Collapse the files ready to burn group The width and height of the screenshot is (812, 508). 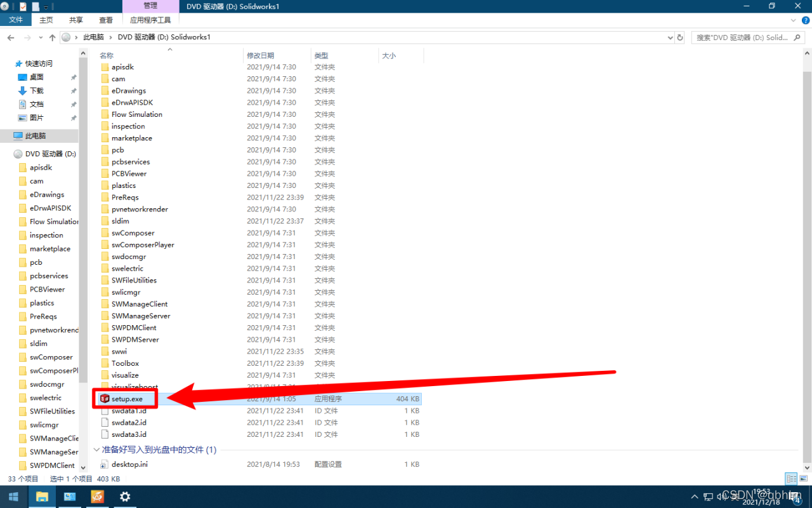pos(96,450)
